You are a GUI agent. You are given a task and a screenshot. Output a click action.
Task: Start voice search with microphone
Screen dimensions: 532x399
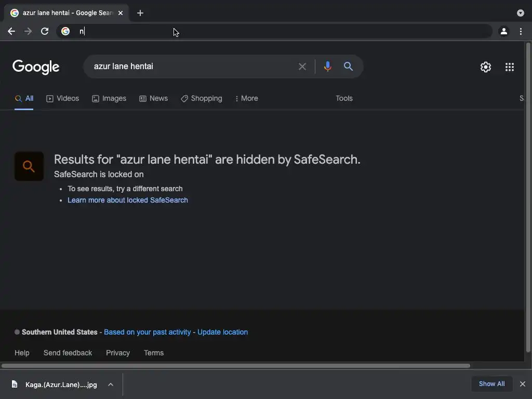[327, 66]
